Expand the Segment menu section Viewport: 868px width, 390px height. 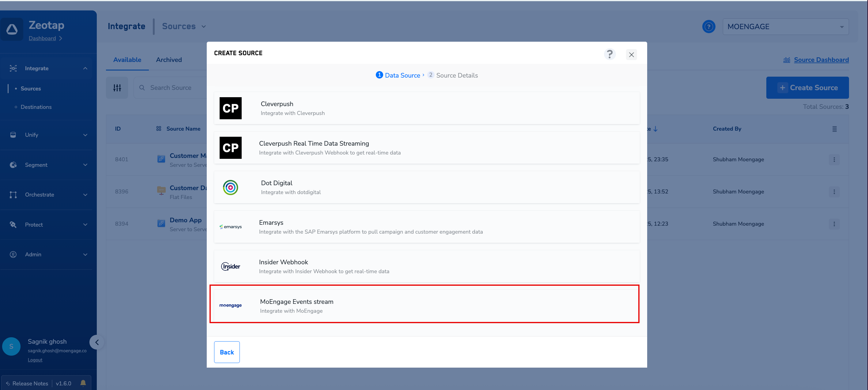tap(85, 165)
